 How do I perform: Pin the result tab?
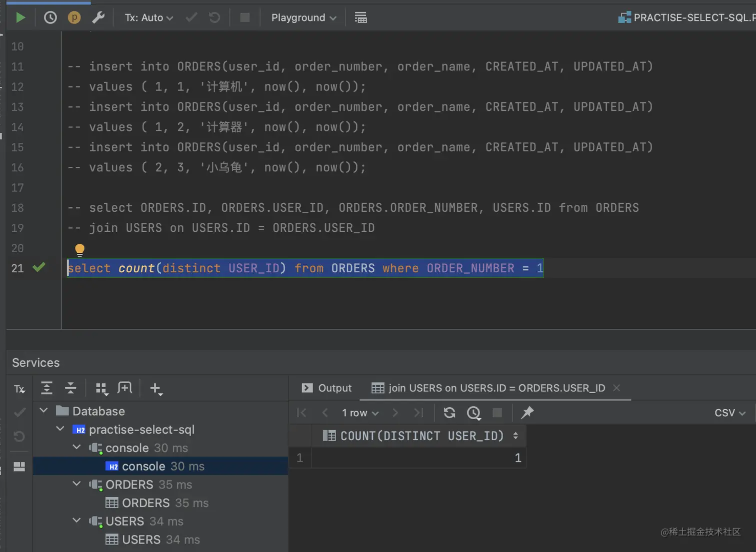(527, 413)
